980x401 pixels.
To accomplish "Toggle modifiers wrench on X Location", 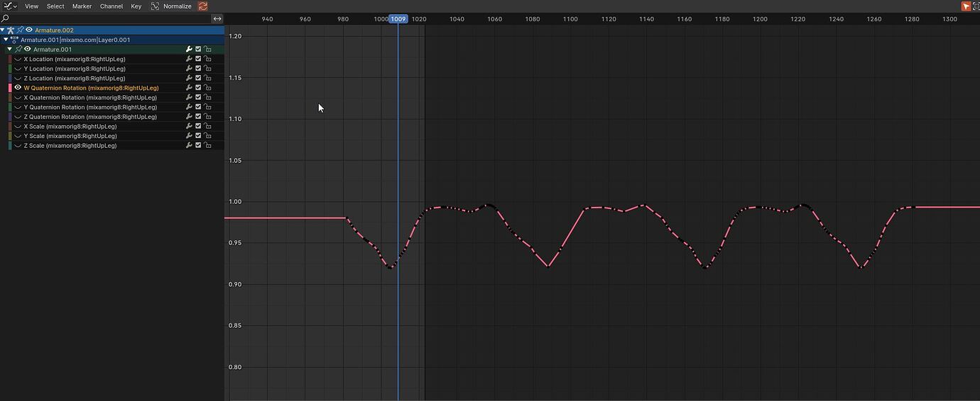I will click(x=189, y=59).
